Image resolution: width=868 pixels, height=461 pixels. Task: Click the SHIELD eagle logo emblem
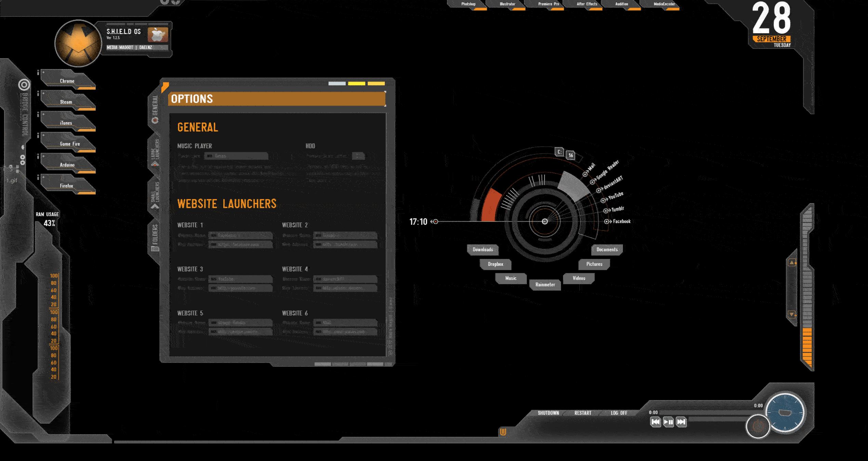pyautogui.click(x=78, y=43)
